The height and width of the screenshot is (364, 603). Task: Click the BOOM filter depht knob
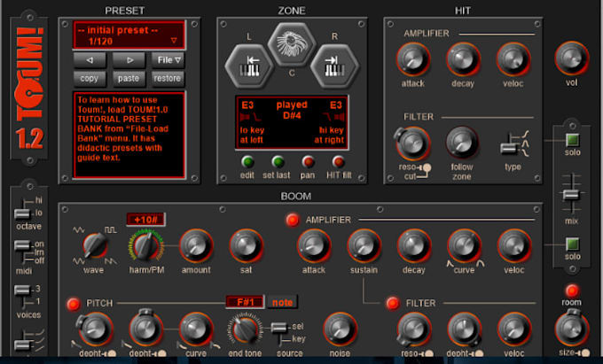tap(464, 329)
